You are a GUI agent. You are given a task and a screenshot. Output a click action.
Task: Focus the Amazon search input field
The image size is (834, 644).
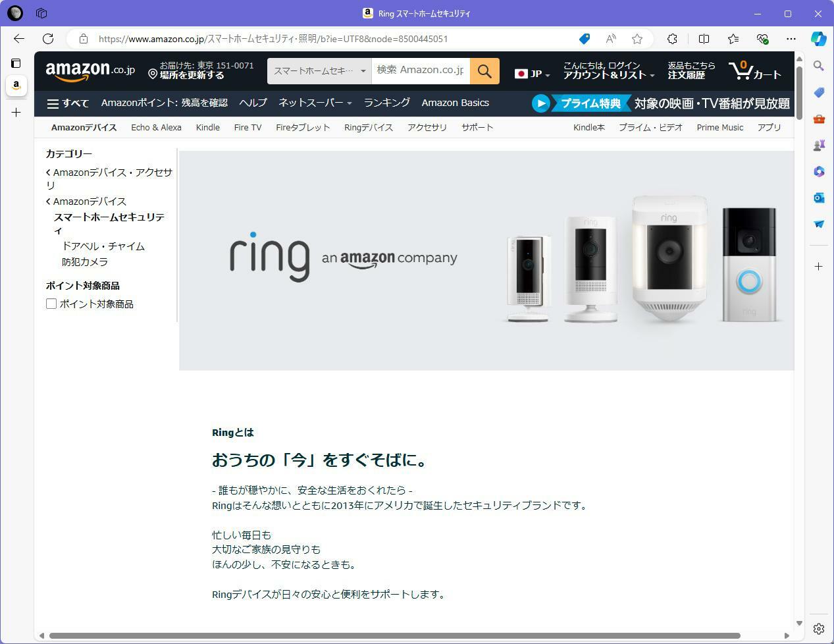click(x=421, y=70)
